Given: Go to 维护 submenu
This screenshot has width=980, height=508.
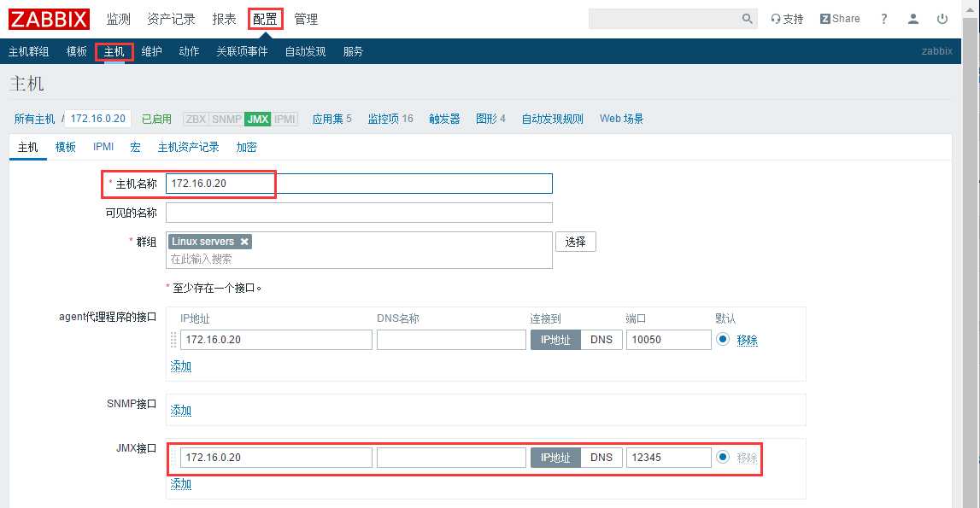Looking at the screenshot, I should pos(152,51).
